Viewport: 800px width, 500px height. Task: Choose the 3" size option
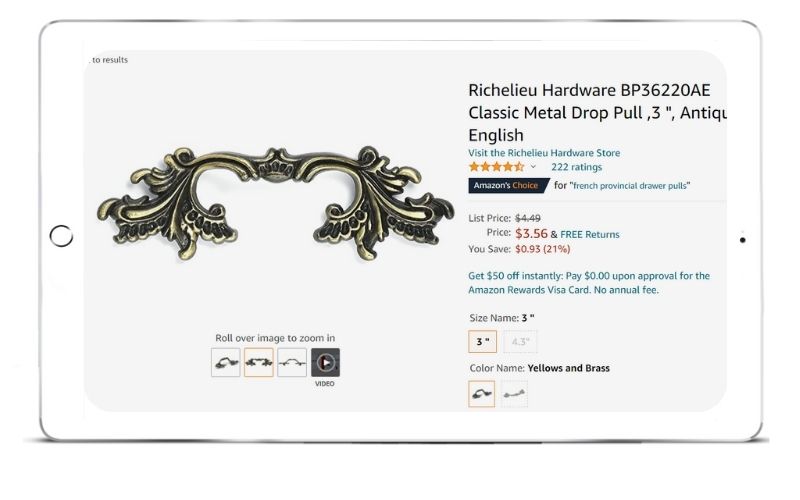(x=483, y=341)
